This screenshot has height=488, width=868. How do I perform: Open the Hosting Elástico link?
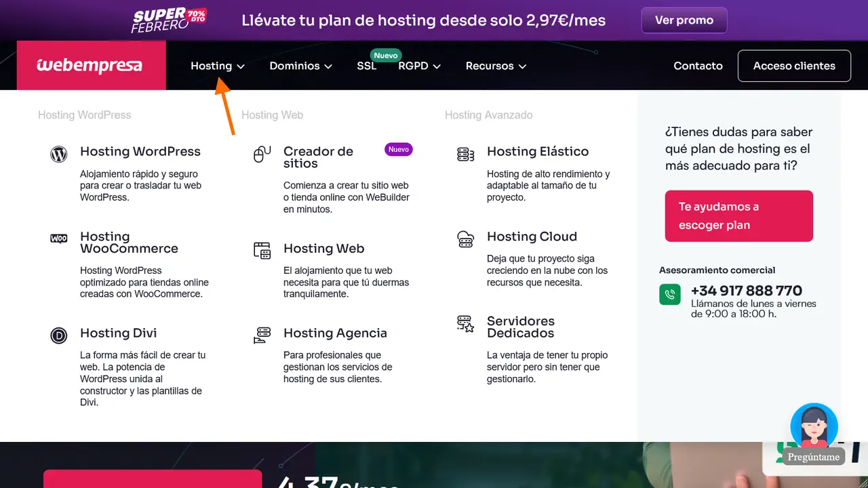(538, 151)
